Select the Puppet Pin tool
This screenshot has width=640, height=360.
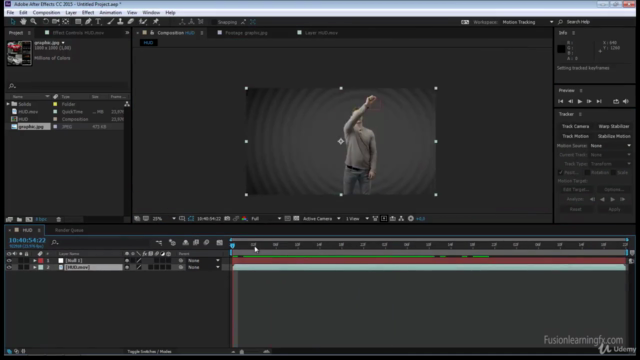(x=156, y=22)
